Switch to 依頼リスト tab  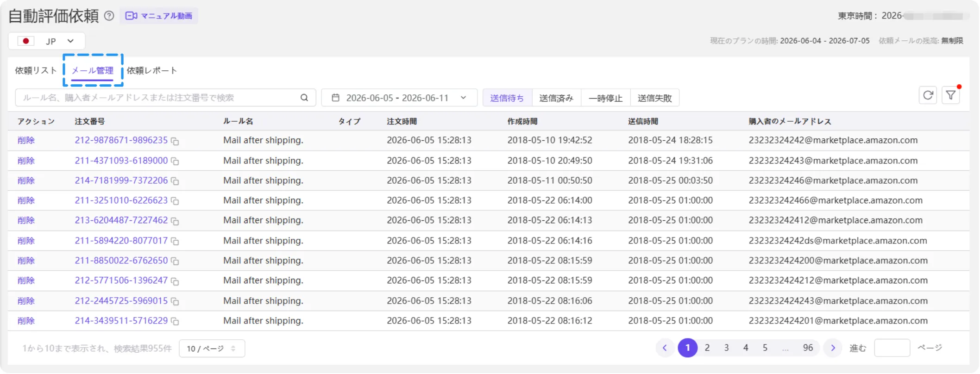point(36,70)
